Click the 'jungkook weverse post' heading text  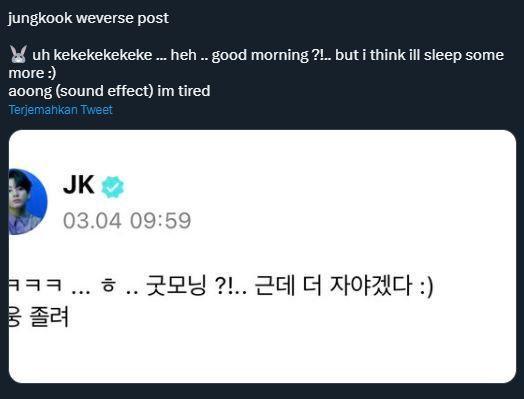point(89,18)
